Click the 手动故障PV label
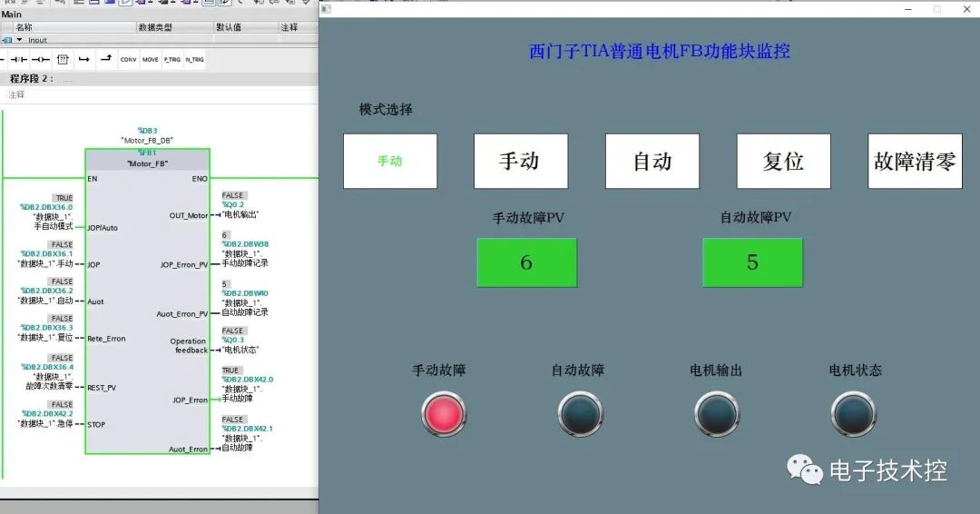The width and height of the screenshot is (980, 514). point(528,218)
